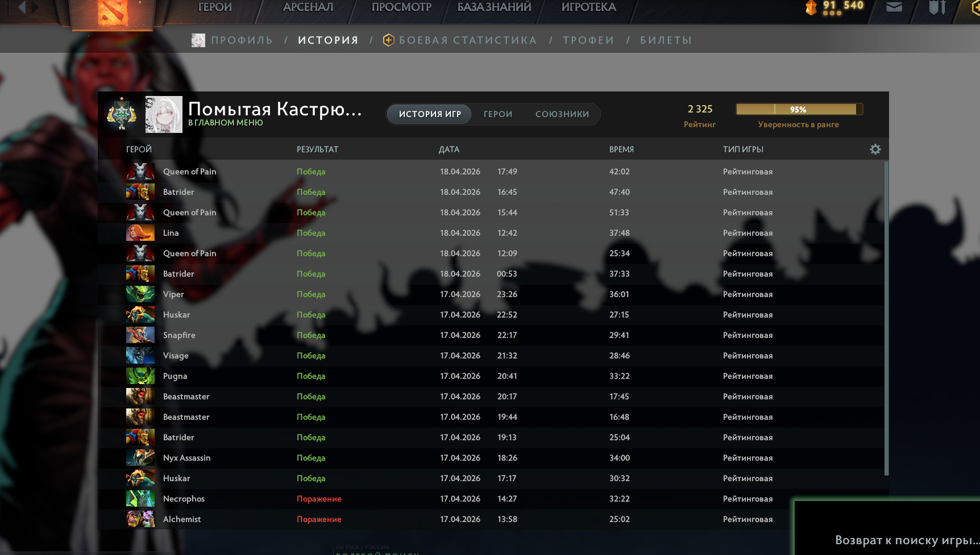
Task: Click the Nyx Assassin hero name
Action: click(186, 458)
